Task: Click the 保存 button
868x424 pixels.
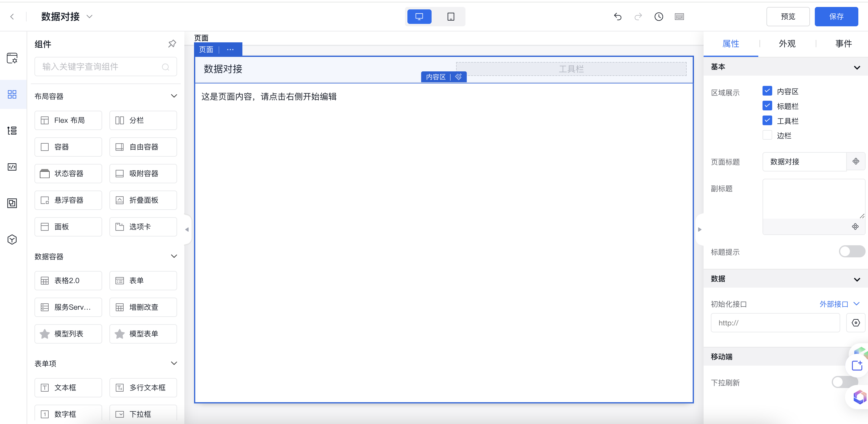Action: (836, 17)
